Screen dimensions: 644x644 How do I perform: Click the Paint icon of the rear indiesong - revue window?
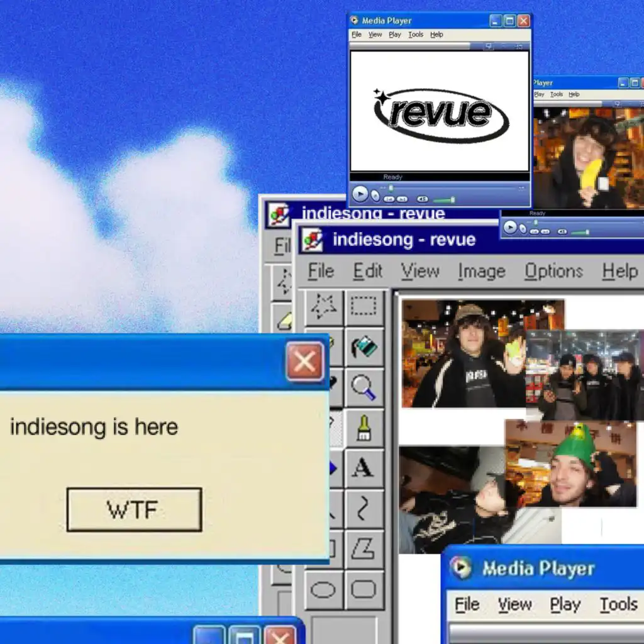click(x=279, y=214)
